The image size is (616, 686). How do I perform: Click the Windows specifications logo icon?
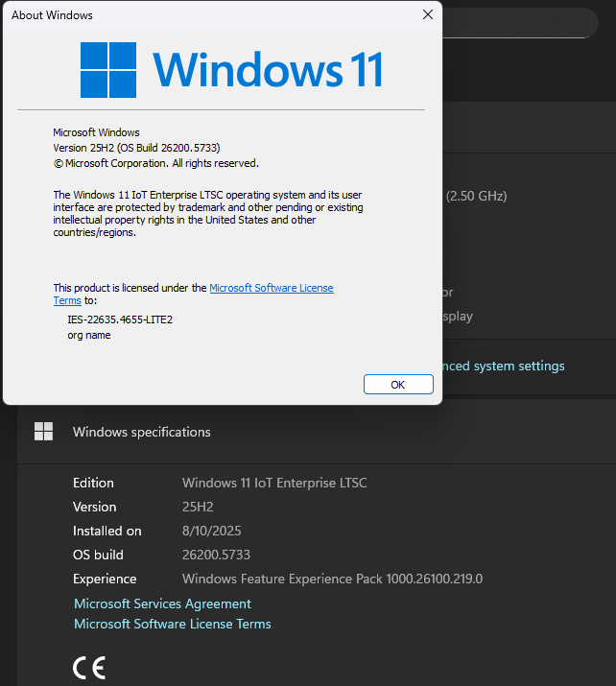(x=44, y=432)
